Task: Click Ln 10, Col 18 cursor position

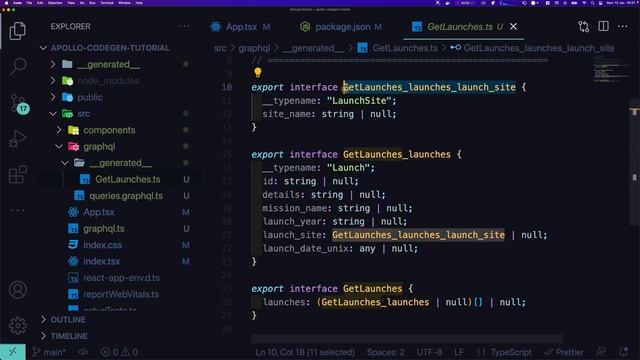Action: tap(305, 352)
